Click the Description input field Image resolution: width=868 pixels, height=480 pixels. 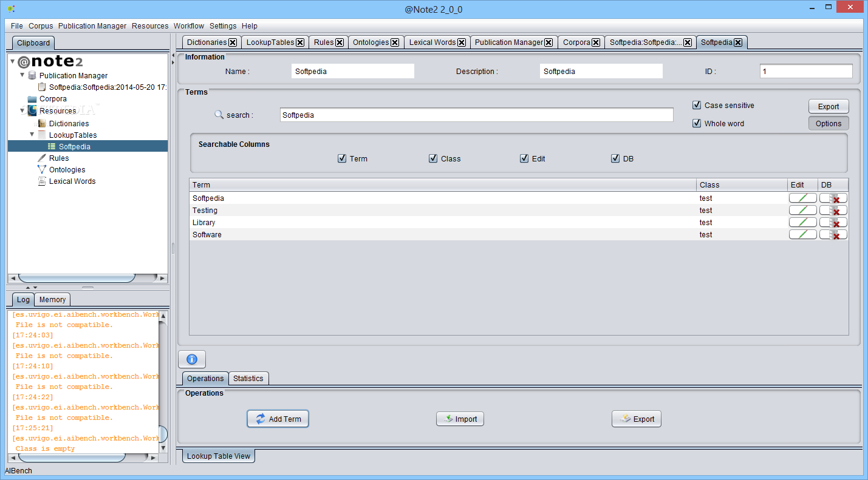(x=601, y=71)
